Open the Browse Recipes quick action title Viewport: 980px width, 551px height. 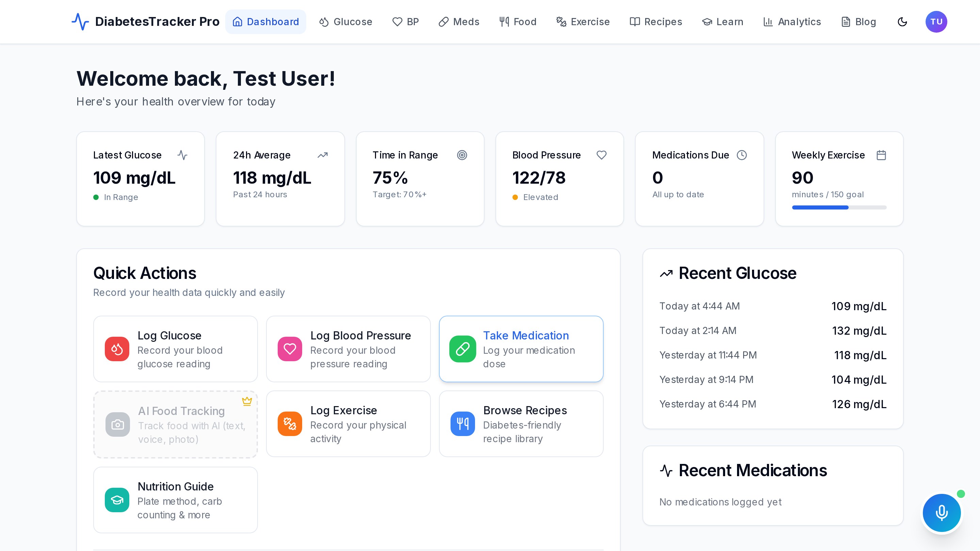(525, 410)
